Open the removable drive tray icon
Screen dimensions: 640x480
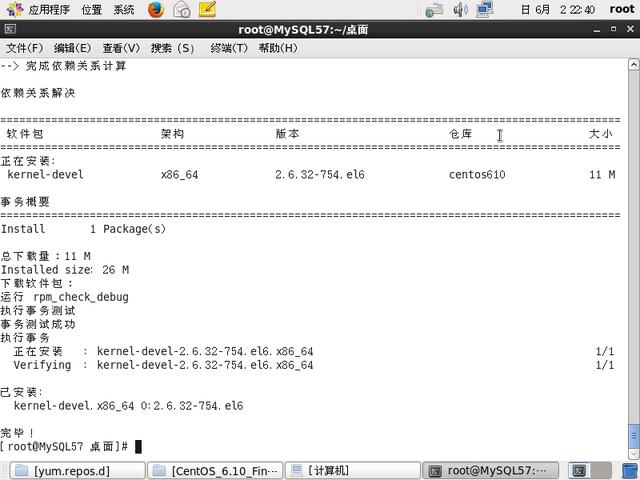pyautogui.click(x=434, y=10)
